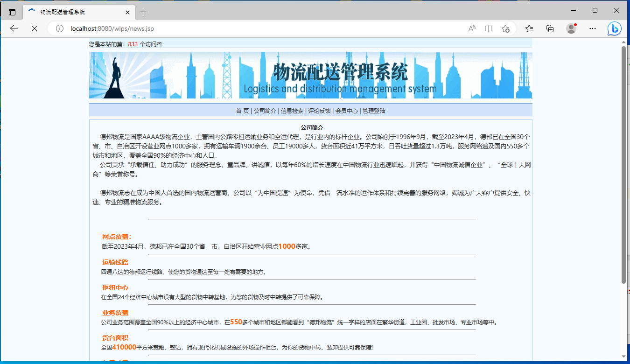This screenshot has height=364, width=630.
Task: Add this page to favorites
Action: pos(505,28)
